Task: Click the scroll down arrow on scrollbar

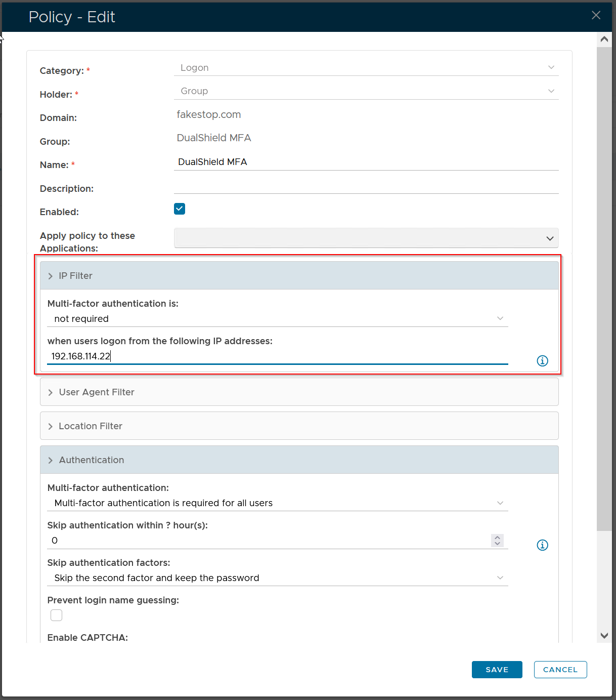Action: point(604,636)
